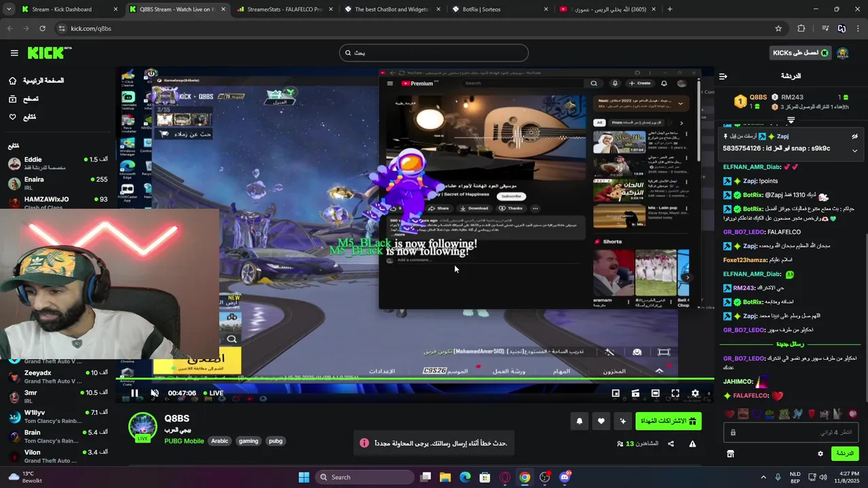Select the pubg tag
Screen dimensions: 868x488
tap(275, 441)
